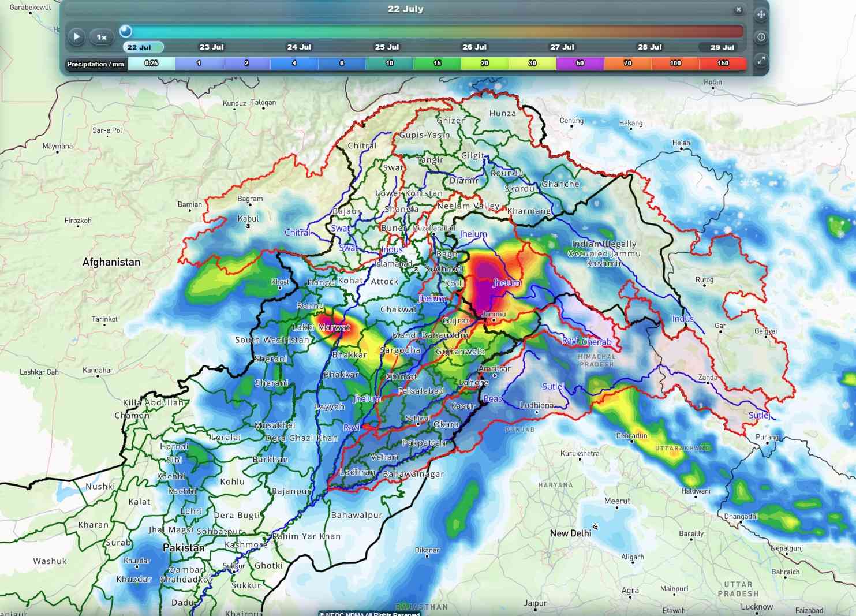This screenshot has height=616, width=856.
Task: Click the 22 July panel title
Action: [x=405, y=9]
